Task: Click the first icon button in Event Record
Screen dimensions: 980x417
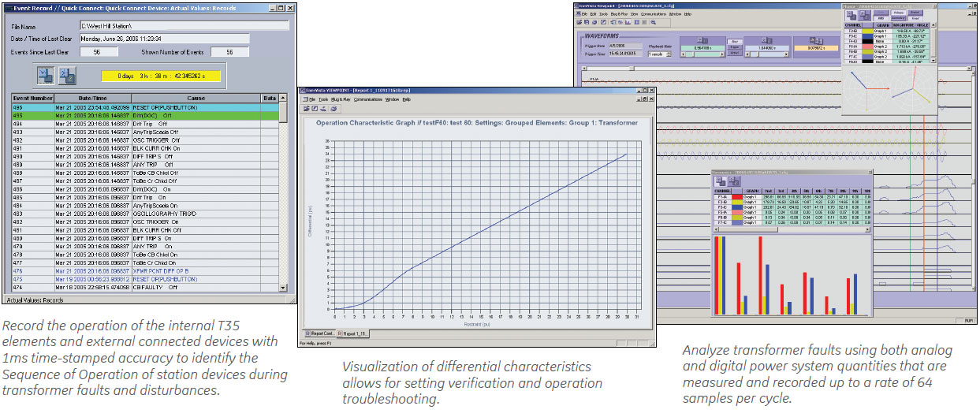Action: pyautogui.click(x=46, y=75)
